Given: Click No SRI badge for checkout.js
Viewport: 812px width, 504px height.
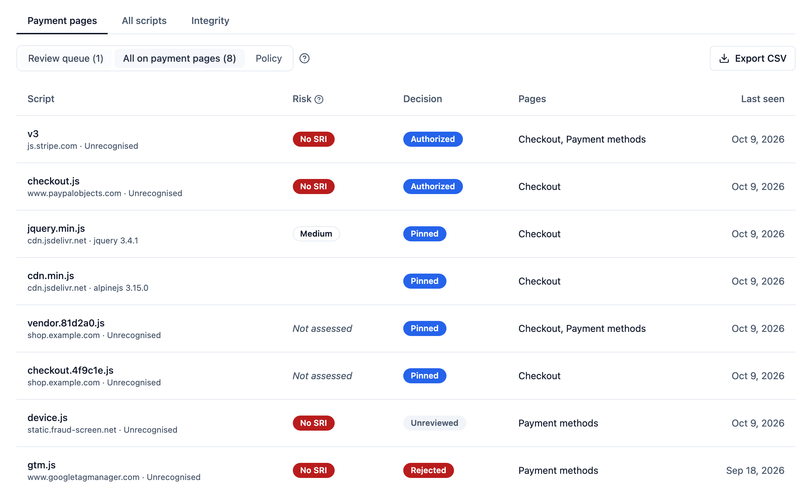Looking at the screenshot, I should pos(313,187).
